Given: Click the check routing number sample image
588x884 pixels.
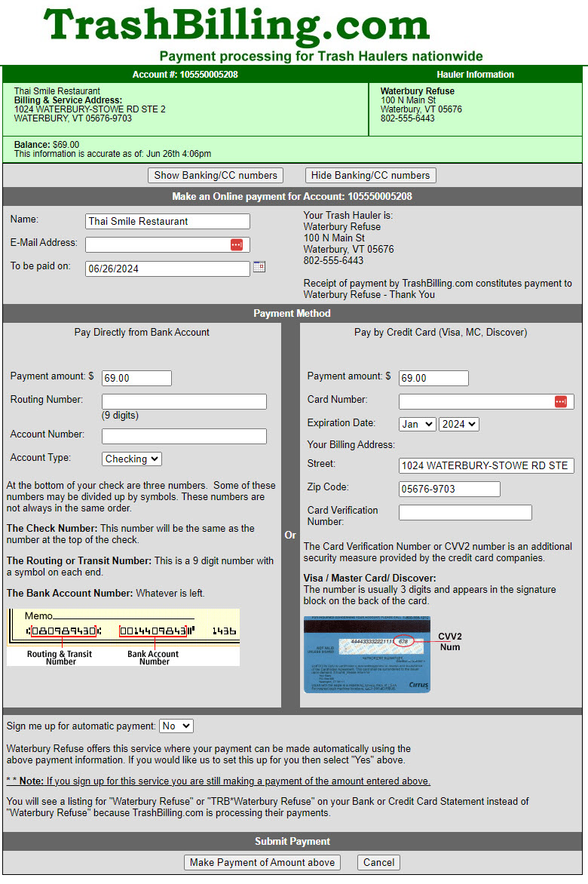Looking at the screenshot, I should (123, 637).
